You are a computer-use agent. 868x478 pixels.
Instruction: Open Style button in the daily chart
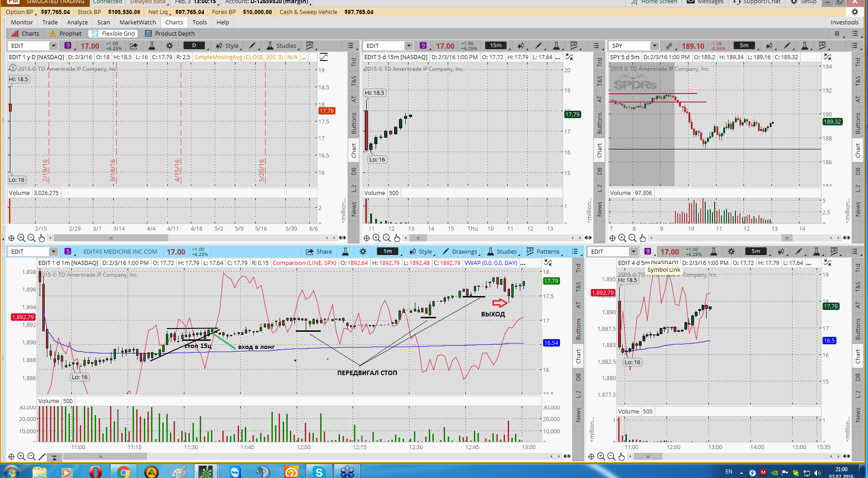(227, 46)
